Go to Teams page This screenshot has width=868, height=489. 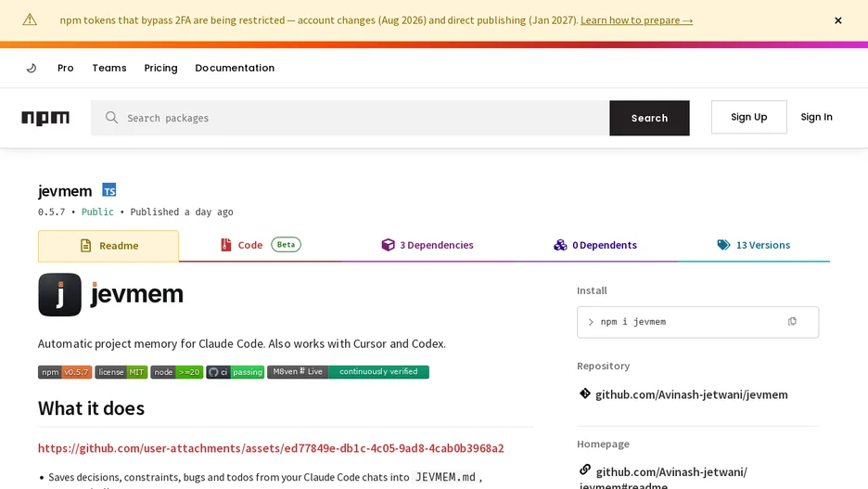click(x=109, y=68)
